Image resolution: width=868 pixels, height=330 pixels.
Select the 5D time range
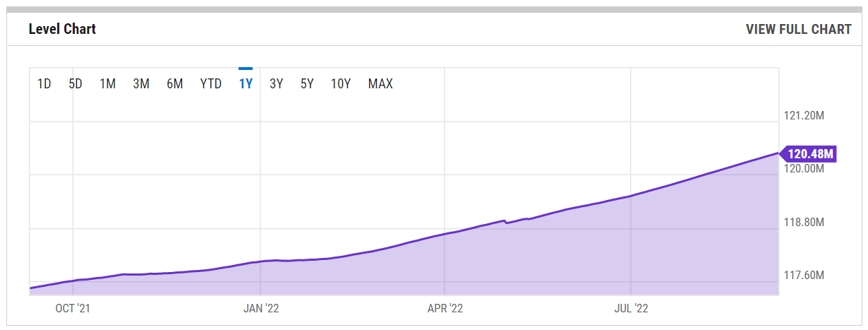(x=76, y=83)
